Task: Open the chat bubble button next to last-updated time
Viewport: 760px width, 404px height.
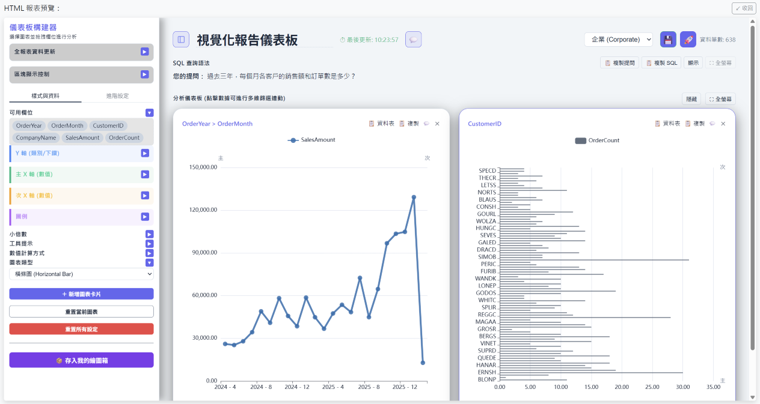Action: (x=413, y=39)
